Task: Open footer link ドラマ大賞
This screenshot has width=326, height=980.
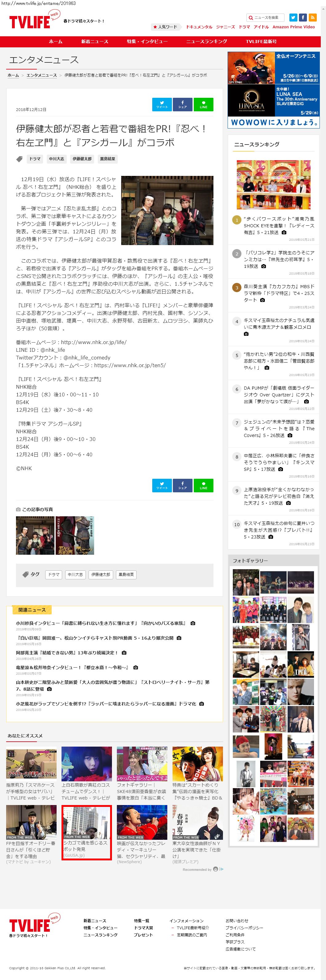Action: pos(143,928)
